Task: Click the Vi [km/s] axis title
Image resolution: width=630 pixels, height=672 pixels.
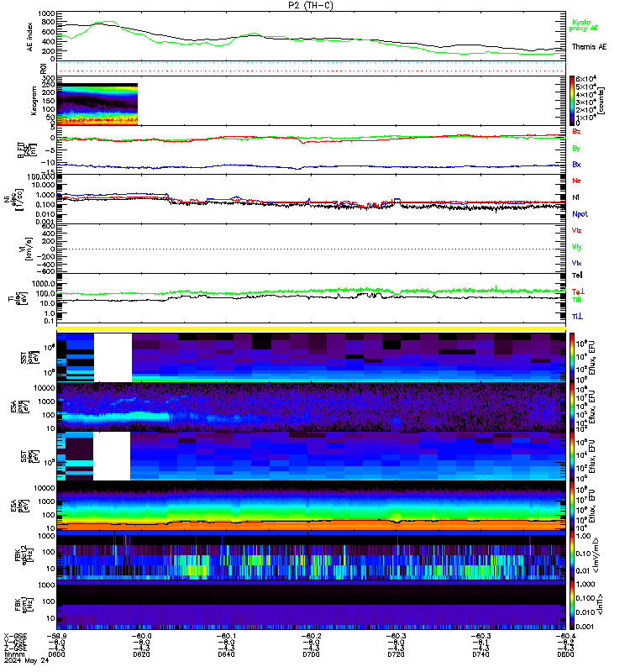Action: pos(29,249)
